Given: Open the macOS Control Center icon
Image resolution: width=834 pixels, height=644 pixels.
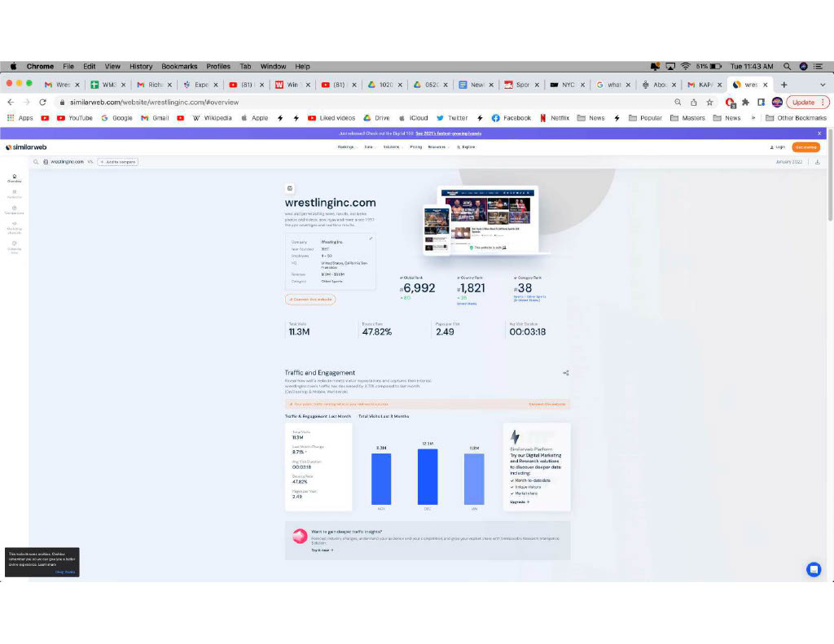Looking at the screenshot, I should coord(818,67).
